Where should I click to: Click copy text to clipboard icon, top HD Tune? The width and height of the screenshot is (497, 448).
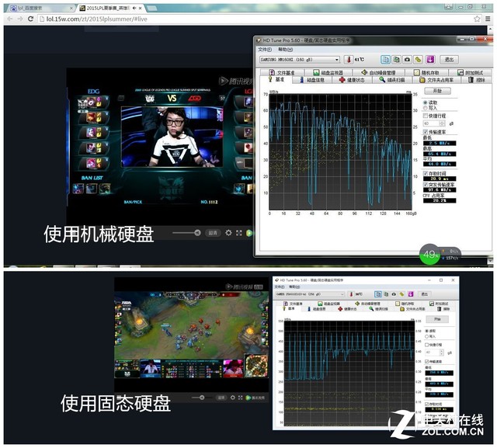pos(385,59)
